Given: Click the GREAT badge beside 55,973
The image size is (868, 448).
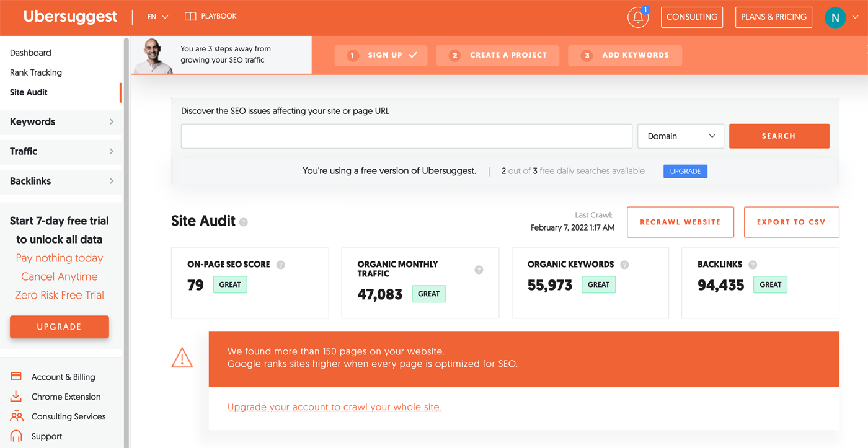Looking at the screenshot, I should [x=598, y=284].
